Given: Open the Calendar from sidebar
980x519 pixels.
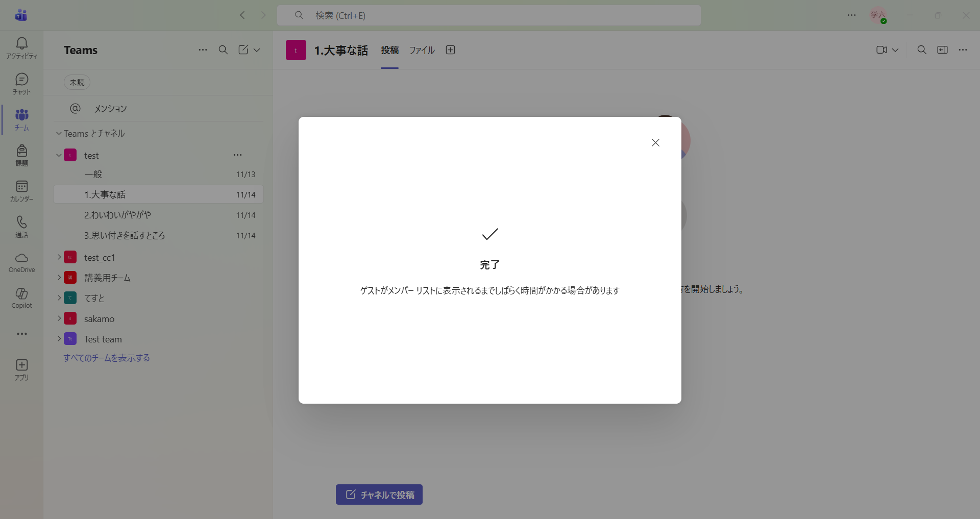Looking at the screenshot, I should coord(21,191).
